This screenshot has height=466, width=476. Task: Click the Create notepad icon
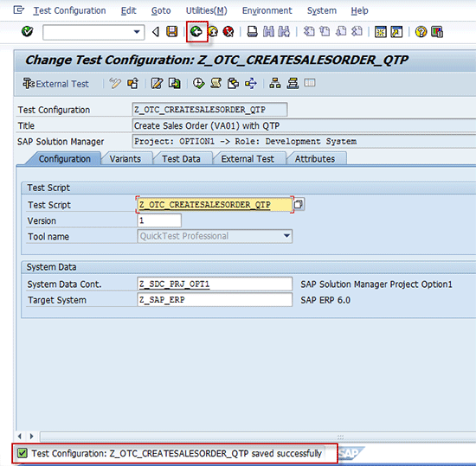(x=157, y=83)
